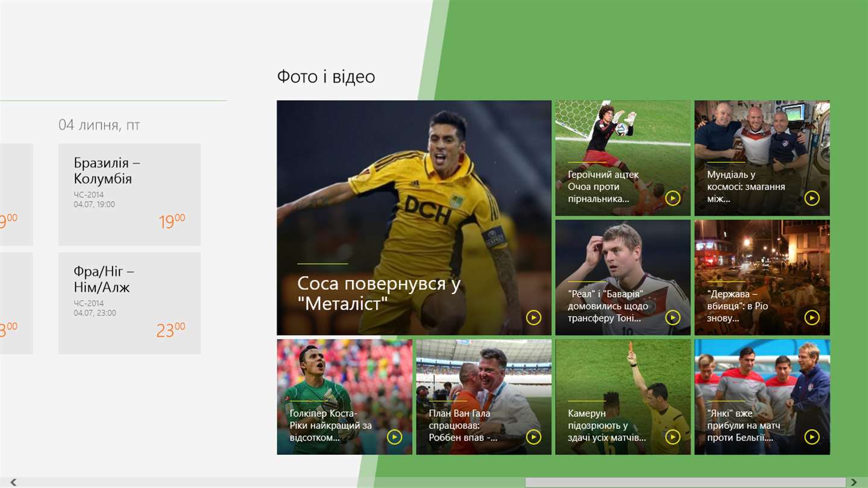Screen dimensions: 868x488
Task: Click play icon on "Держава – вбивця" tile
Action: (812, 318)
